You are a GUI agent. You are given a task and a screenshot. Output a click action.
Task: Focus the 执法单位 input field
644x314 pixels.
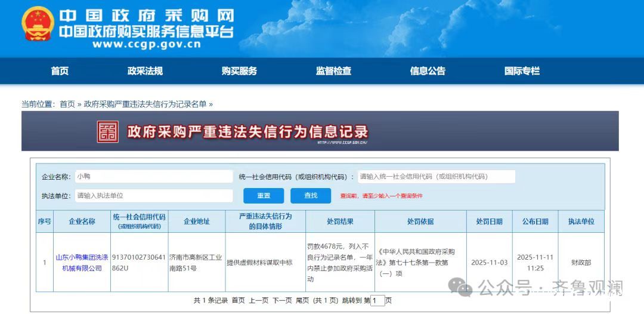click(154, 196)
